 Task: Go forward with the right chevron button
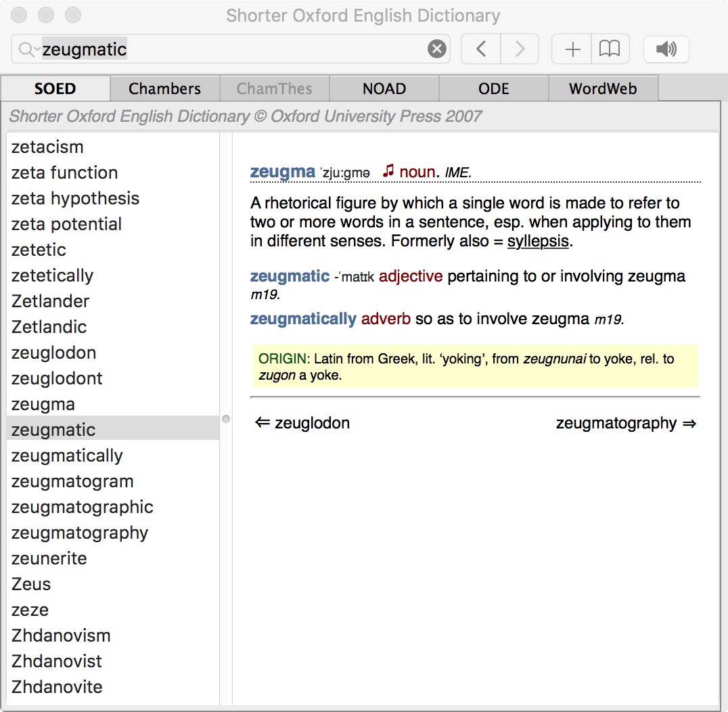(x=520, y=49)
